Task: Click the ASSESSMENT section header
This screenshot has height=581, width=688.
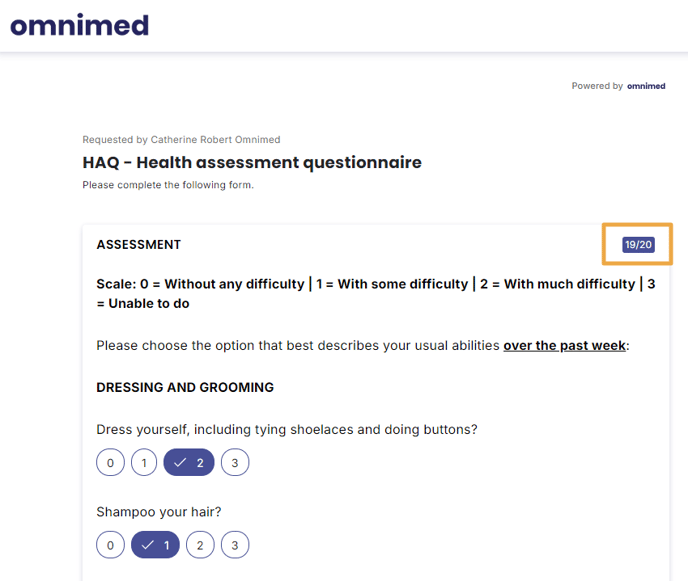Action: coord(139,244)
